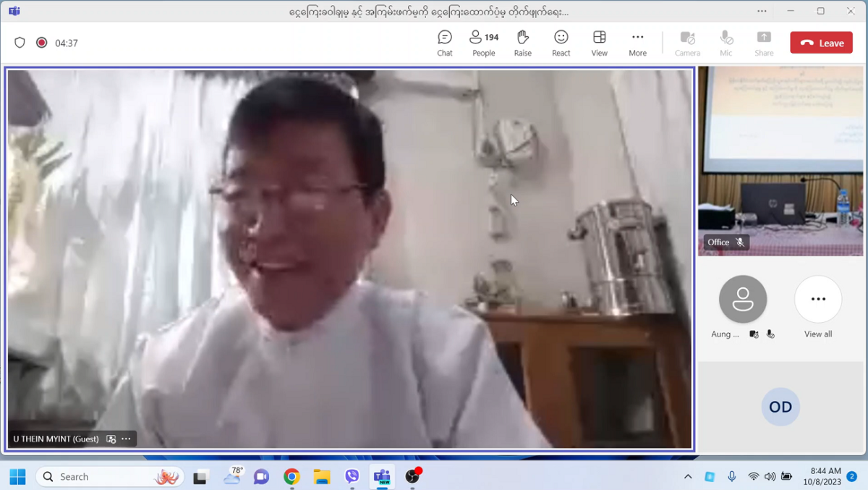Leave the meeting
This screenshot has width=868, height=490.
[821, 43]
